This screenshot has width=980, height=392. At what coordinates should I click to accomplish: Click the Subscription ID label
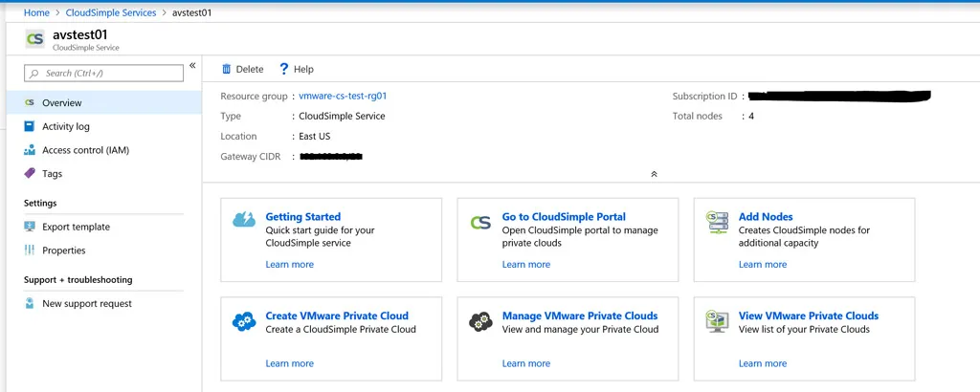coord(705,97)
